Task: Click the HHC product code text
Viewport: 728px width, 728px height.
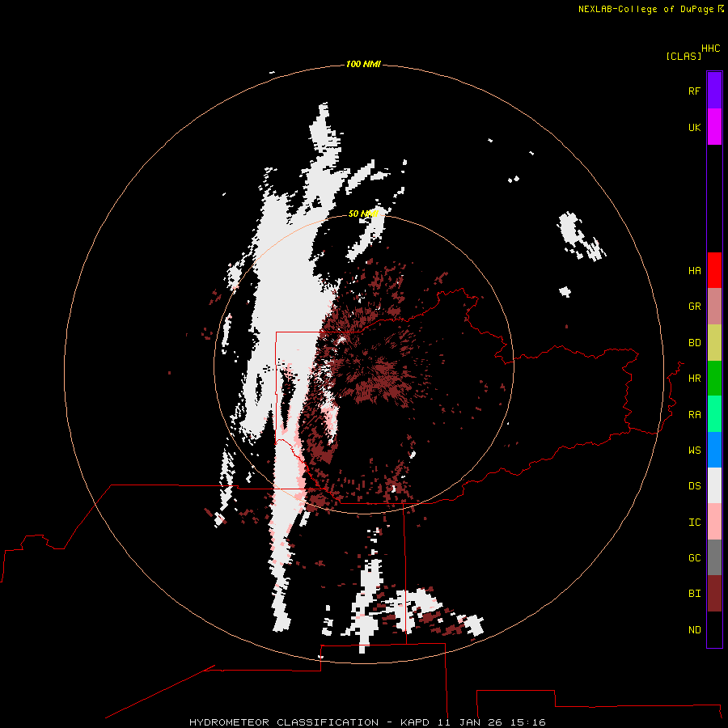Action: coord(711,49)
